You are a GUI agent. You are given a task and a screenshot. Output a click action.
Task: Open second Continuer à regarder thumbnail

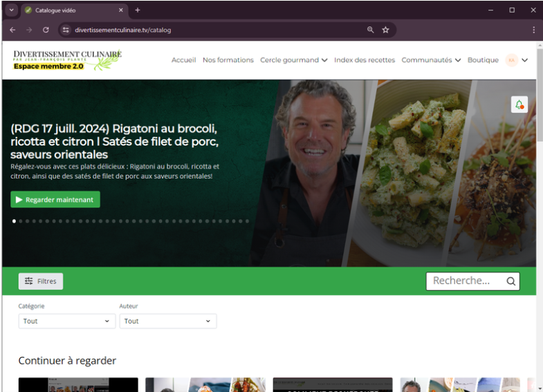click(x=205, y=384)
